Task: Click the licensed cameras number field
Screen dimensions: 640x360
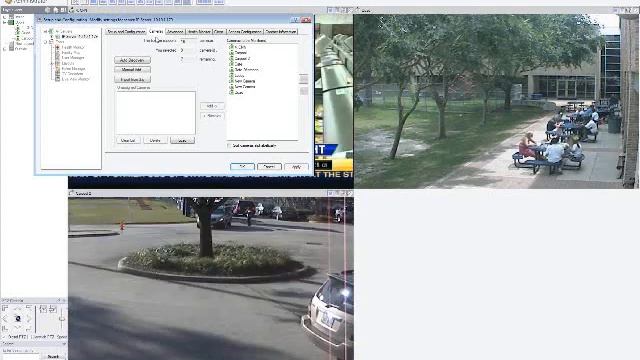Action: pos(188,41)
